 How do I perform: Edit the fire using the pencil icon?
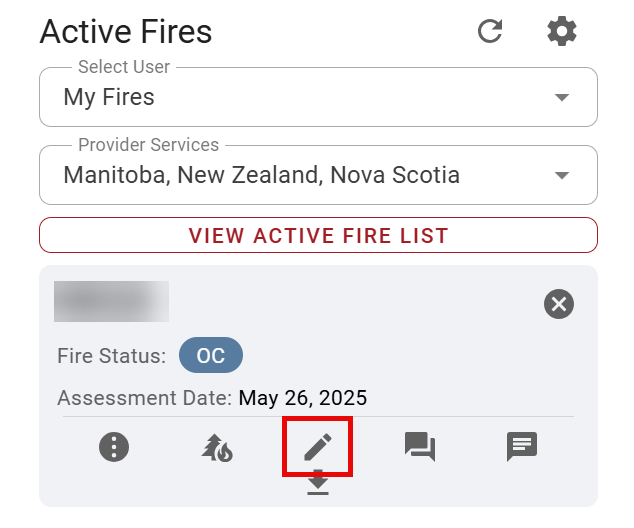point(317,446)
